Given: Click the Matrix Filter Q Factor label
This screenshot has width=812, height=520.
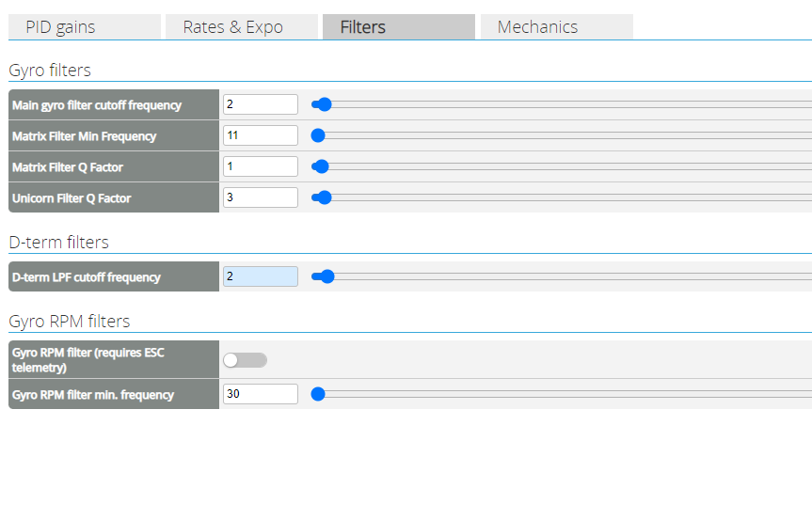Looking at the screenshot, I should tap(68, 167).
